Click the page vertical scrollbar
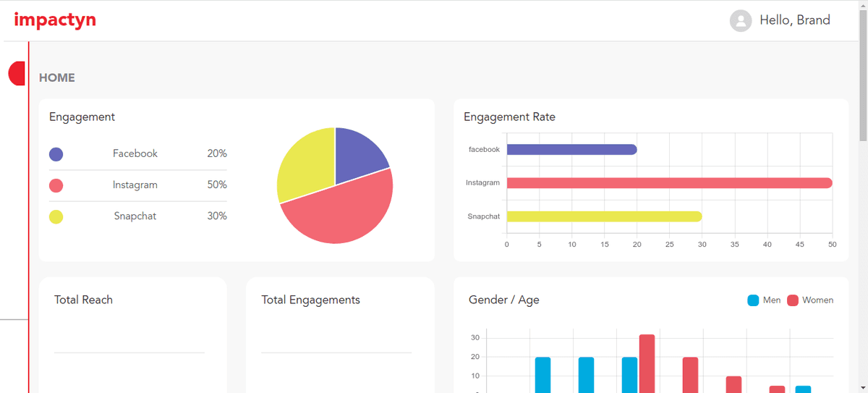This screenshot has height=393, width=868. [x=862, y=72]
